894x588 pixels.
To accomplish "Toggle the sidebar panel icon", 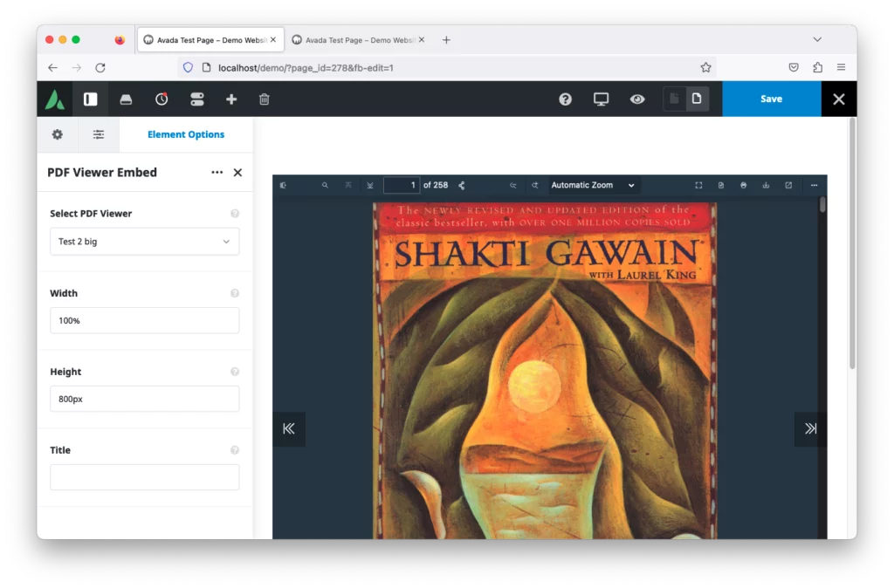I will [x=90, y=99].
